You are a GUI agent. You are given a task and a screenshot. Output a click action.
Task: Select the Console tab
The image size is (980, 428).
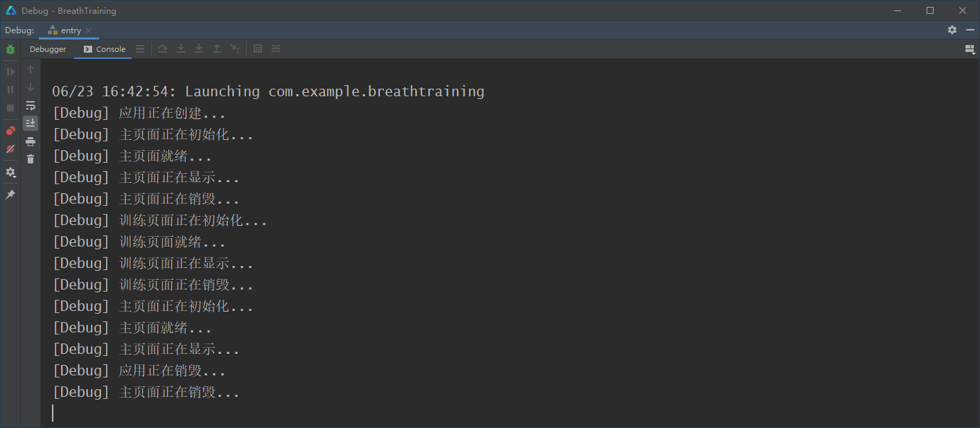104,49
